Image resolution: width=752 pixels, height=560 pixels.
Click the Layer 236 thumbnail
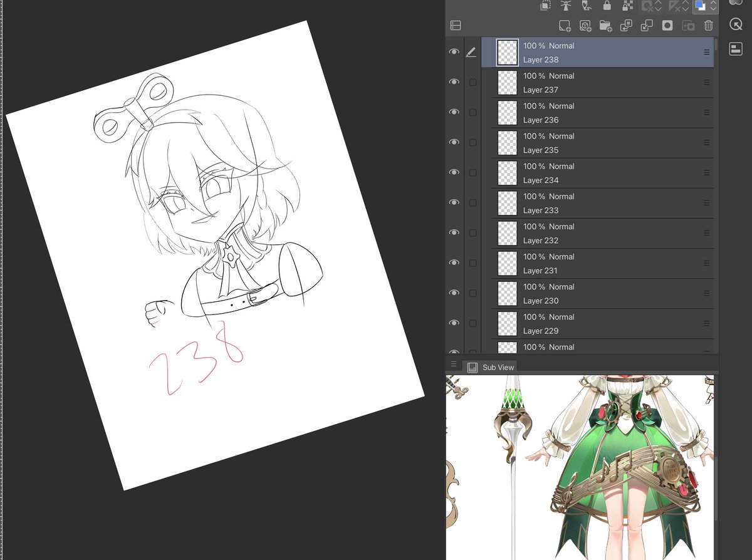pos(507,113)
